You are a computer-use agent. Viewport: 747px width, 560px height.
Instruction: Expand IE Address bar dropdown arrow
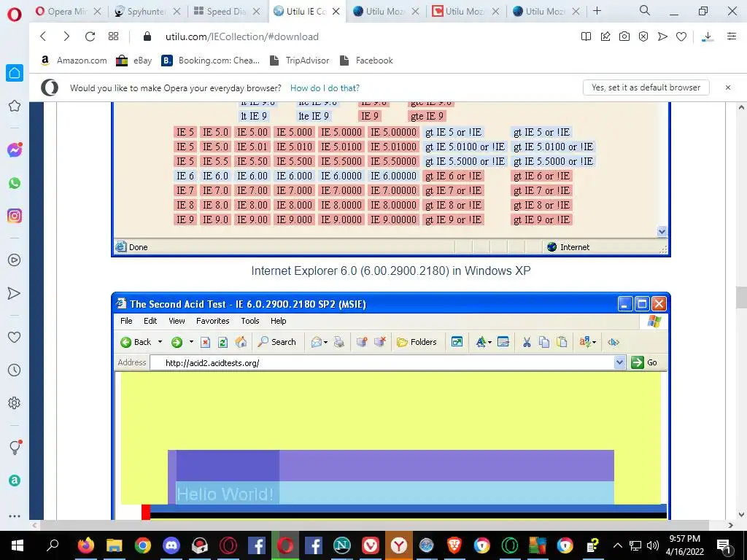(619, 362)
